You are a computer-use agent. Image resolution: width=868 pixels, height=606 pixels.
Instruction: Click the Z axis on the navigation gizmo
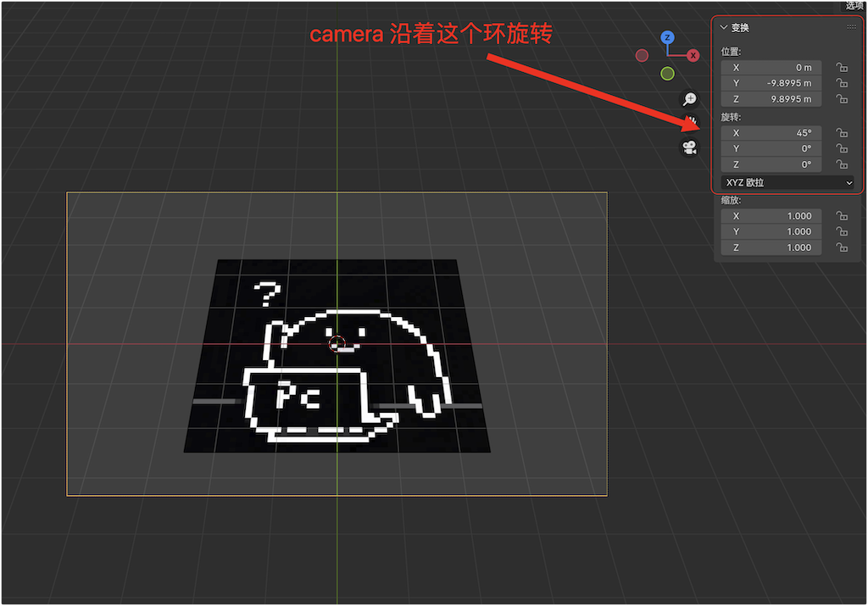667,37
